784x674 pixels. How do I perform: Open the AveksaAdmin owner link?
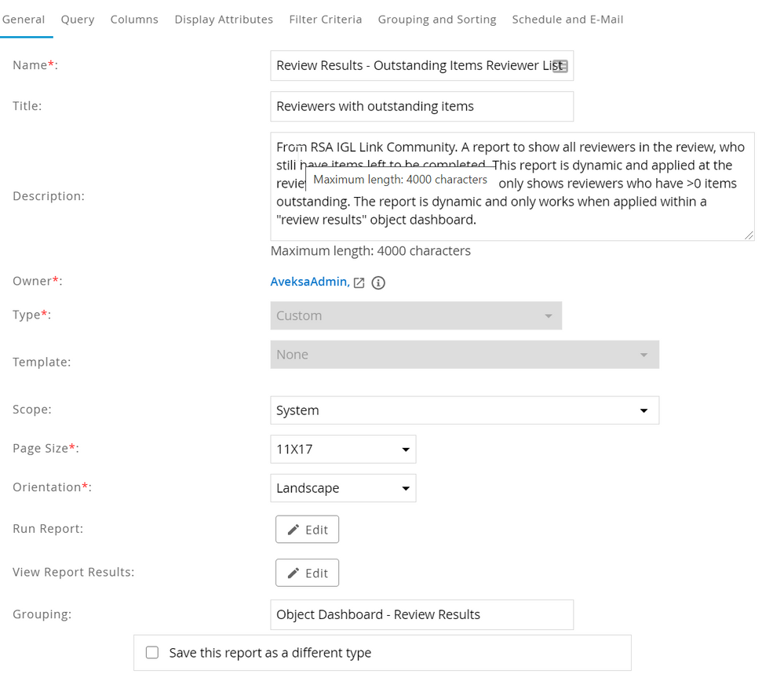(308, 282)
